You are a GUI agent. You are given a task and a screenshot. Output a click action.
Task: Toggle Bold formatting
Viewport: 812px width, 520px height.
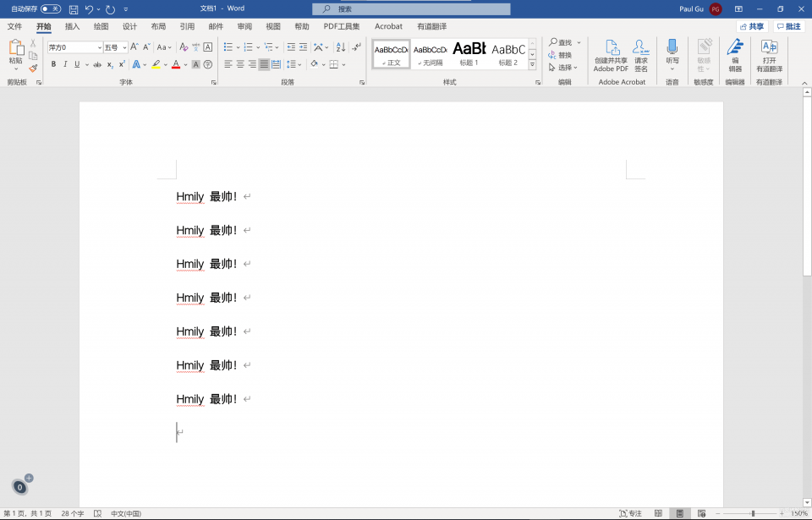(x=53, y=64)
